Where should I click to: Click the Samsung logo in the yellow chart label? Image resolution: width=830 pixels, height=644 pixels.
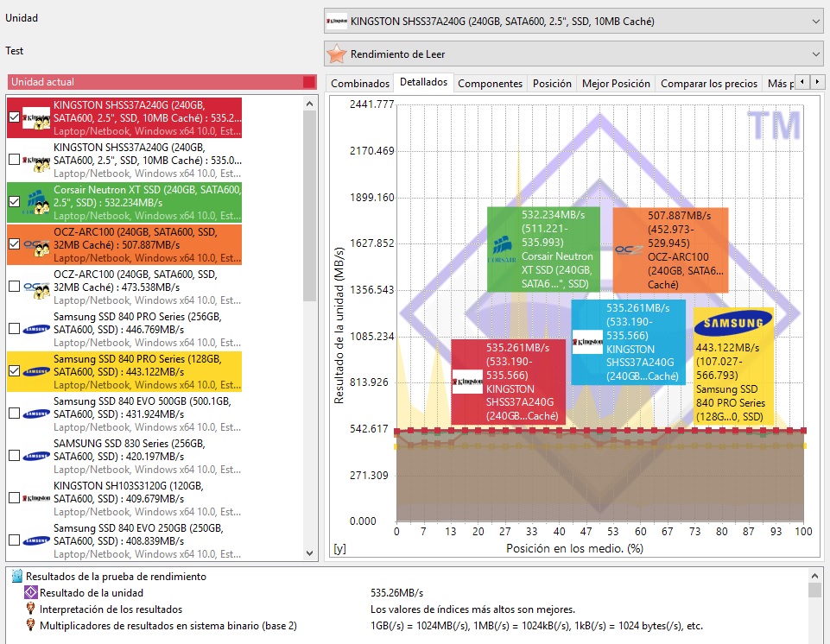pos(733,325)
